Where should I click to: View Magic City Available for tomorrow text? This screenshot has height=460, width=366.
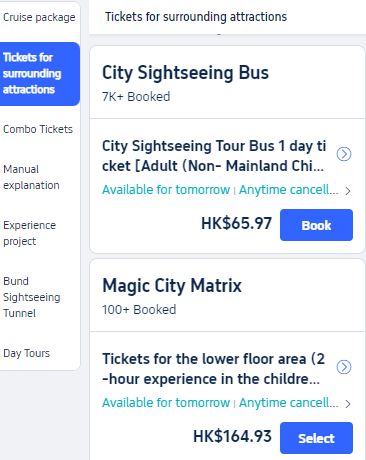point(166,403)
